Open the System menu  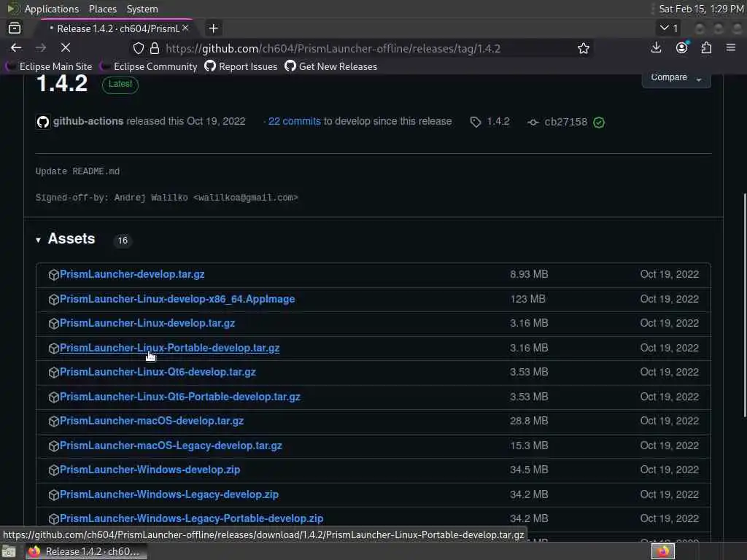click(x=142, y=9)
